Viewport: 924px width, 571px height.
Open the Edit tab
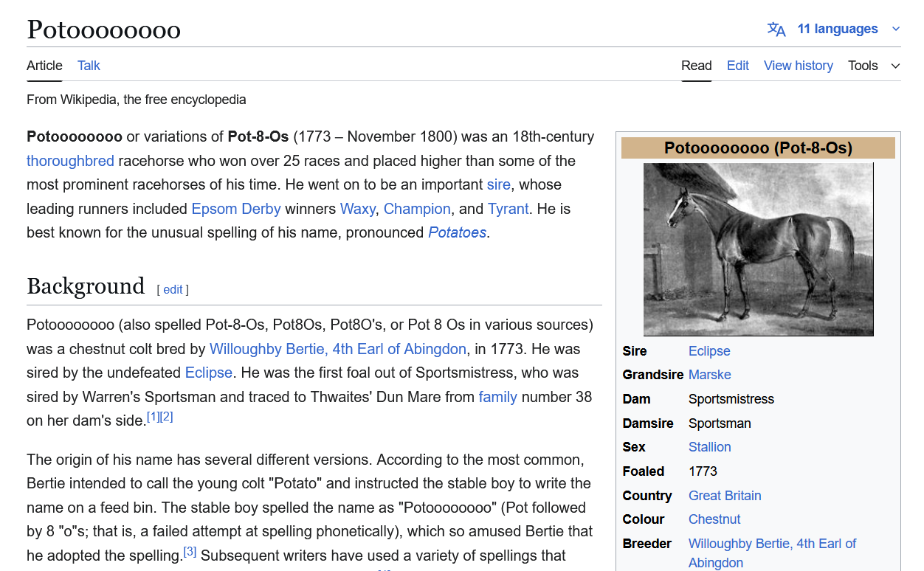click(738, 66)
